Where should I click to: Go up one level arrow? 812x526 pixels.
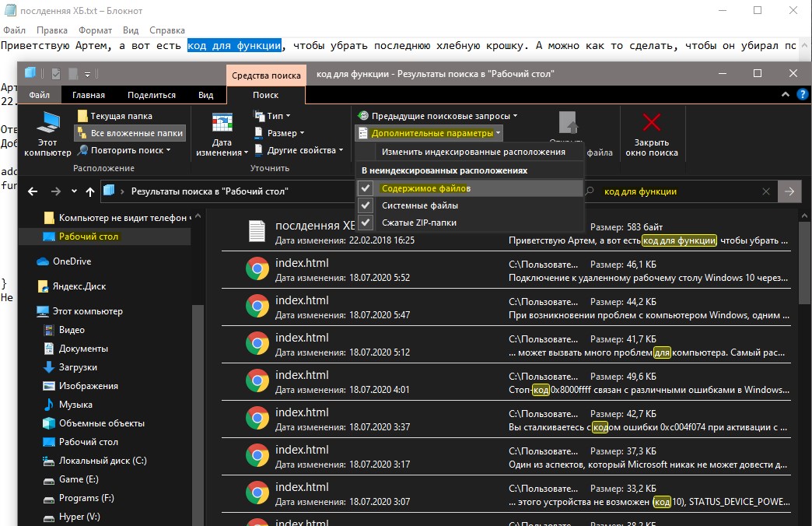[90, 191]
